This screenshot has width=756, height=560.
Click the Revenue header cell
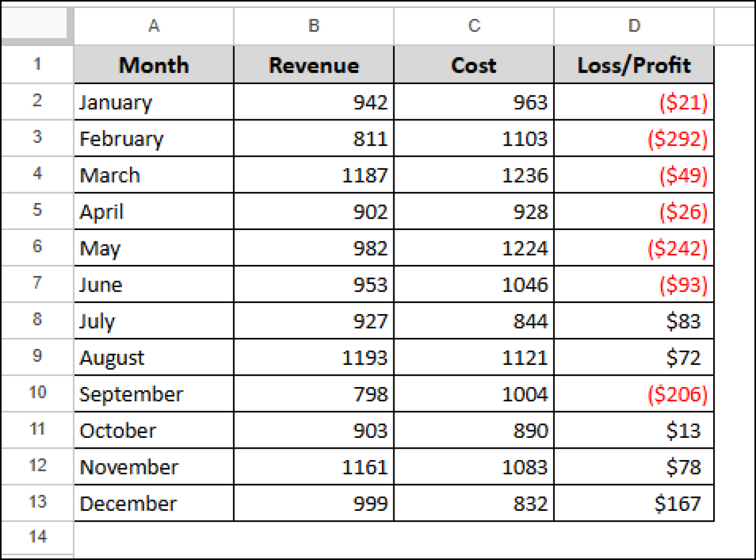tap(313, 65)
